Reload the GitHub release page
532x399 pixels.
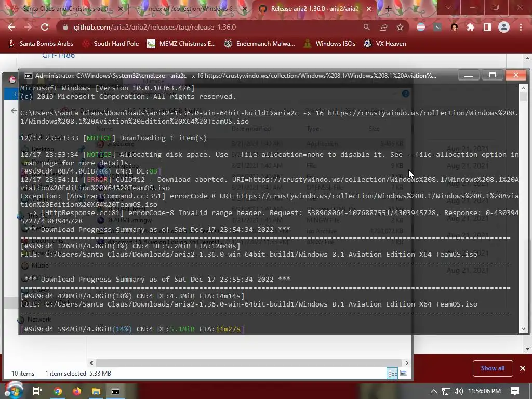pyautogui.click(x=45, y=27)
